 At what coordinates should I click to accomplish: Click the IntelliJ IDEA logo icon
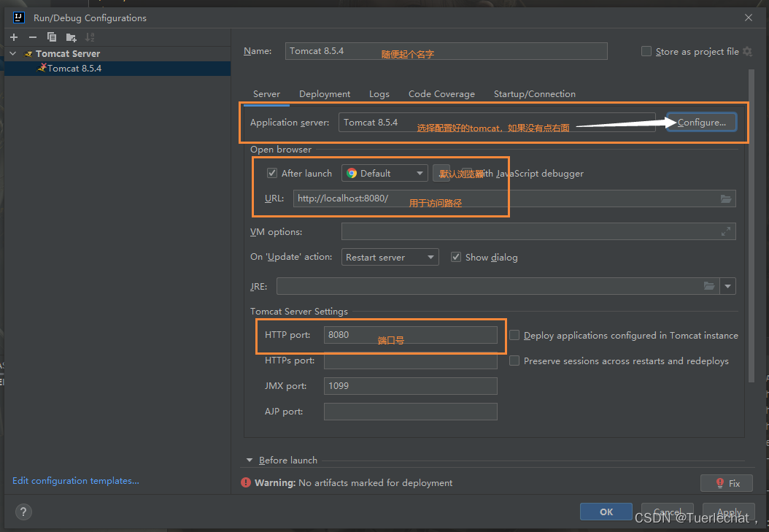click(19, 18)
